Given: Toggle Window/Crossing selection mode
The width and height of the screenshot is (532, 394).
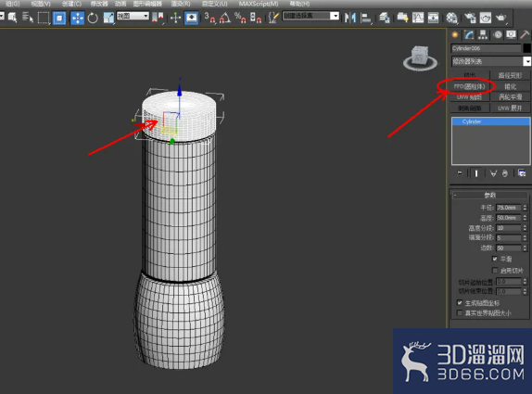Looking at the screenshot, I should (x=59, y=18).
